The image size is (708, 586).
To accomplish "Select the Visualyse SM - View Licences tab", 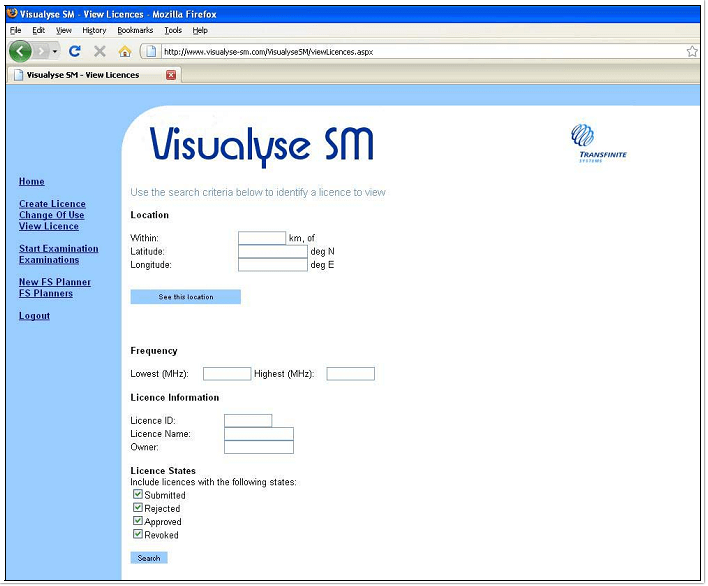I will click(x=94, y=75).
